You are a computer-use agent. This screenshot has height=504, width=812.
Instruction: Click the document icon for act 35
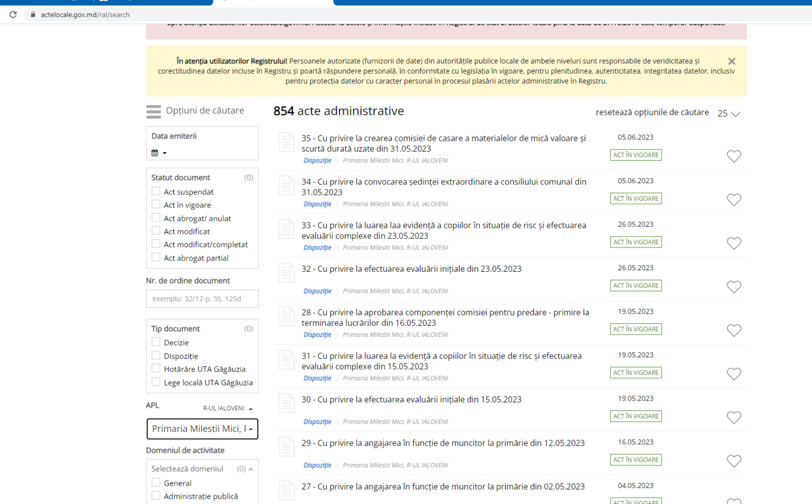286,142
